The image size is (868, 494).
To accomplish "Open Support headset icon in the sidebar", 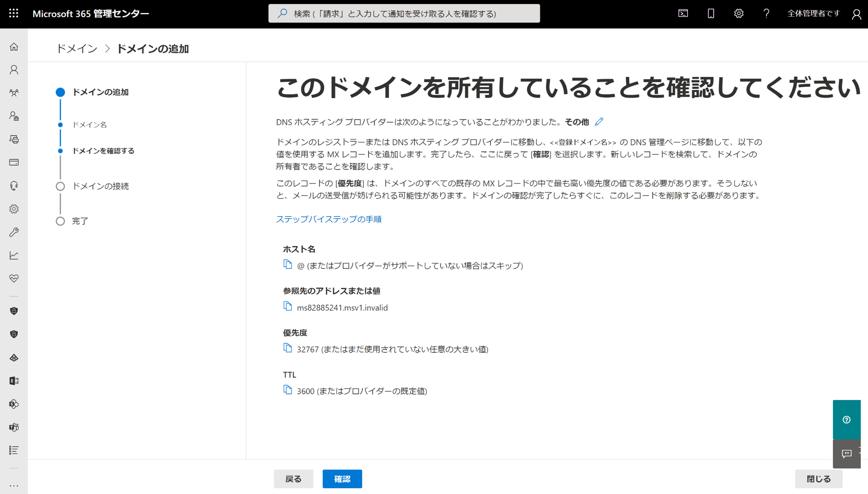I will tap(14, 186).
